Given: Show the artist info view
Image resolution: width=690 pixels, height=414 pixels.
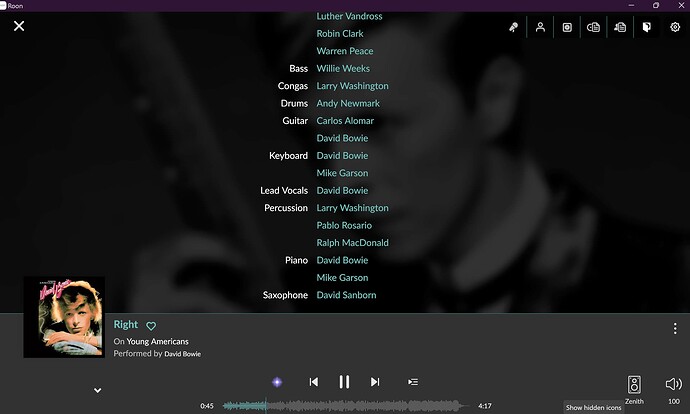Looking at the screenshot, I should click(540, 27).
